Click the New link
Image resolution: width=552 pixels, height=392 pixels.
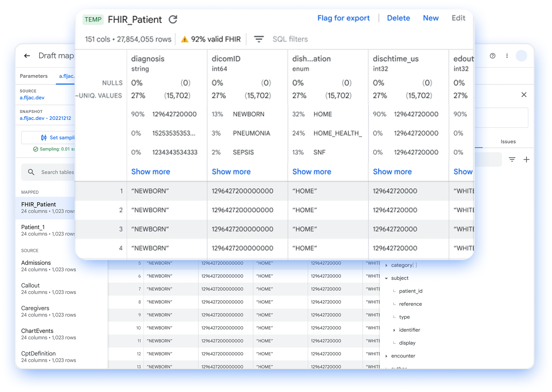click(x=431, y=18)
